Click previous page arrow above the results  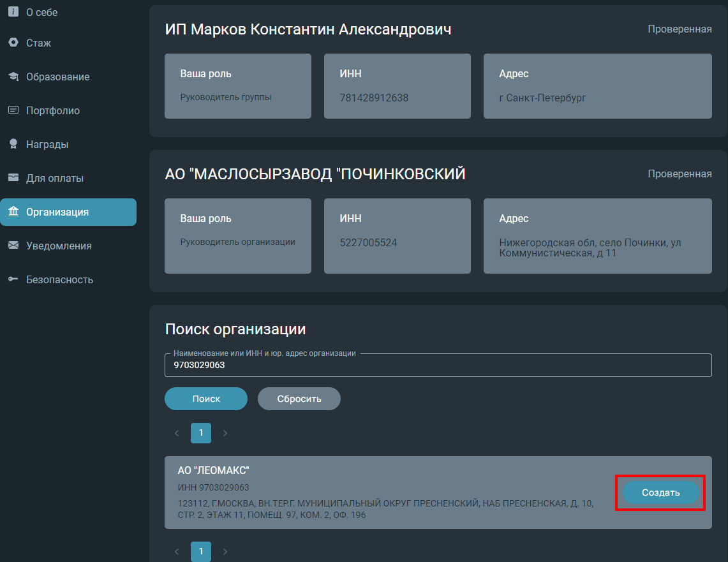tap(177, 433)
